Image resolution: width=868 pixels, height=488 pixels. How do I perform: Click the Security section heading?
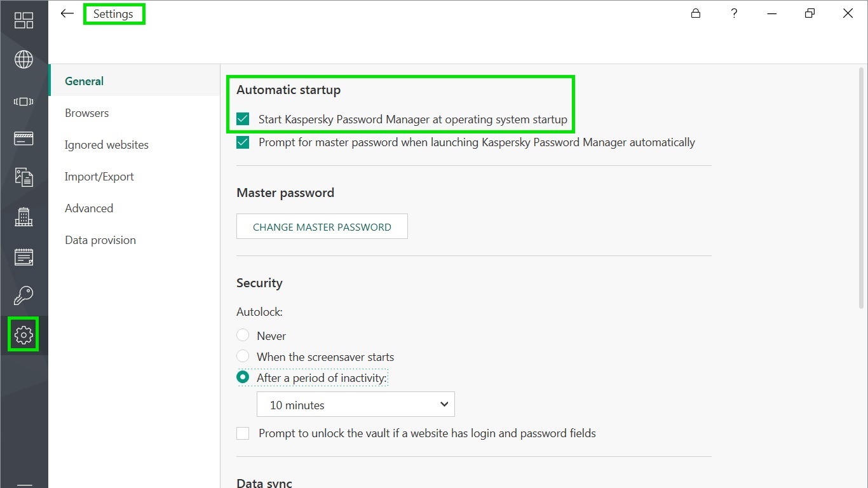259,283
